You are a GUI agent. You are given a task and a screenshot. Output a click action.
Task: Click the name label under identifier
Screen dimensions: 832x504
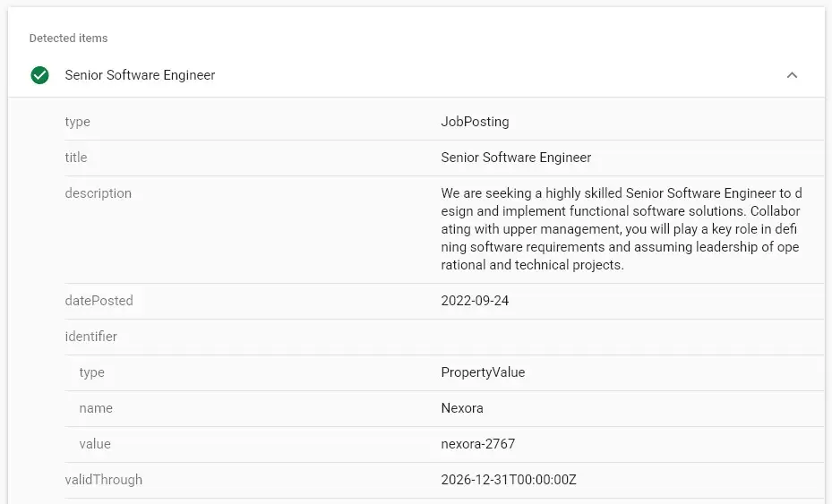(96, 408)
